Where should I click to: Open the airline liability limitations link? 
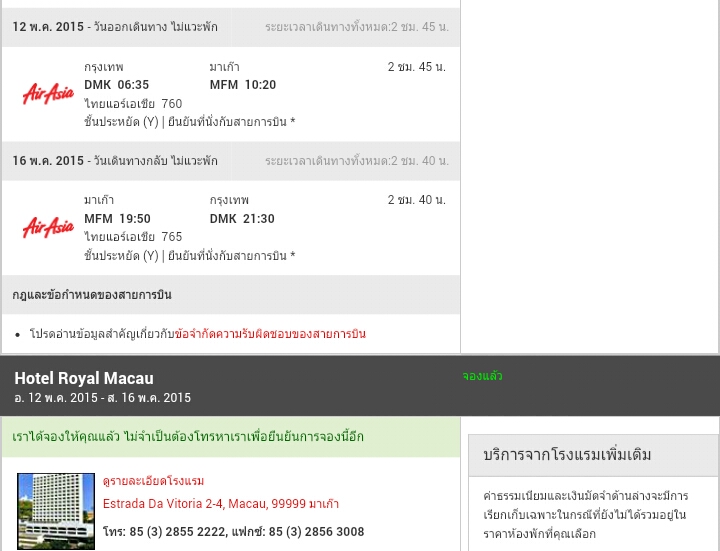pos(270,334)
